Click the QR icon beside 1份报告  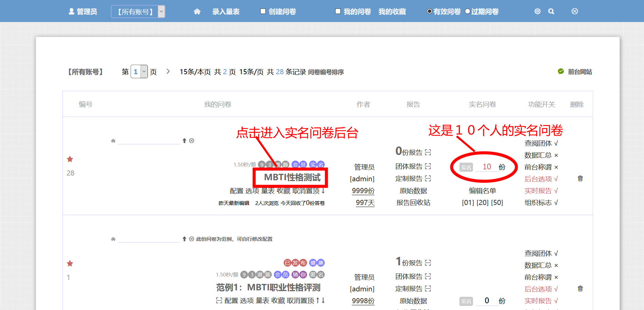428,263
